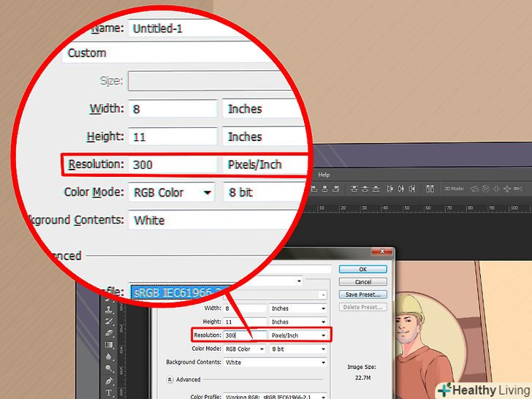Screen dimensions: 532x399
Task: Click Distribute left edges icon
Action: [x=390, y=189]
